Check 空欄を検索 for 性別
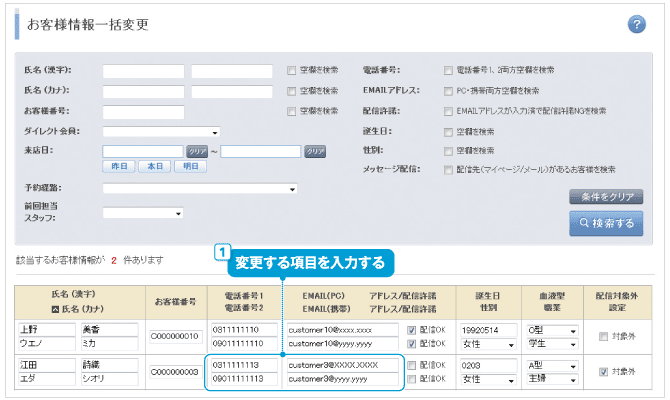The height and width of the screenshot is (400, 670). tap(448, 151)
